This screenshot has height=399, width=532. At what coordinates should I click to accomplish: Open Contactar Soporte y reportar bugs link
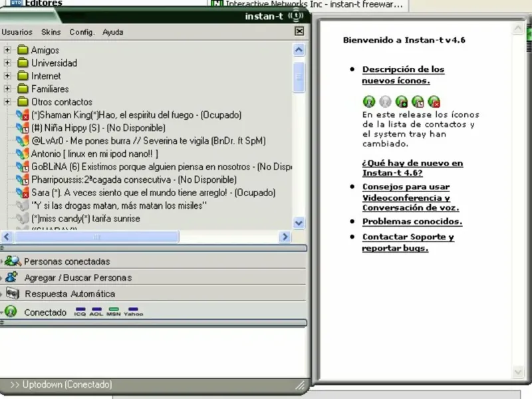pos(408,242)
